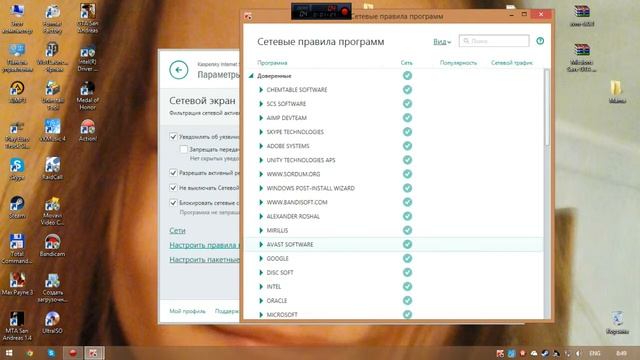Open network status menu for WWW.SORDUM.ORG
Screen dimensions: 640x360
click(407, 174)
